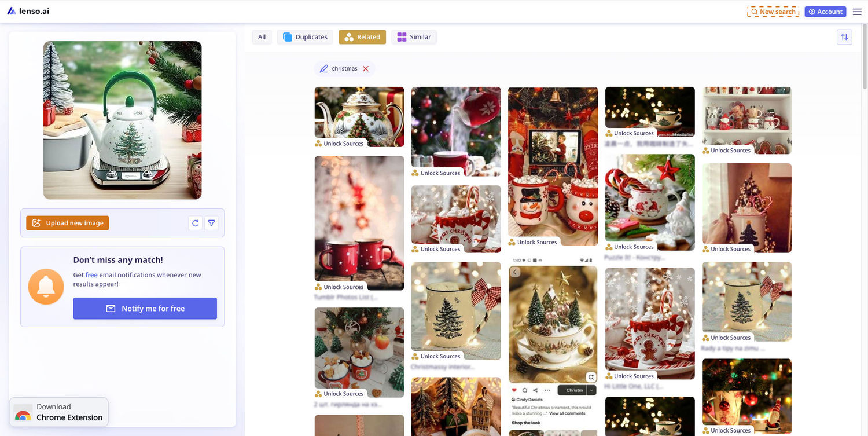Click the orange bell notification icon
The width and height of the screenshot is (868, 436).
pos(46,287)
